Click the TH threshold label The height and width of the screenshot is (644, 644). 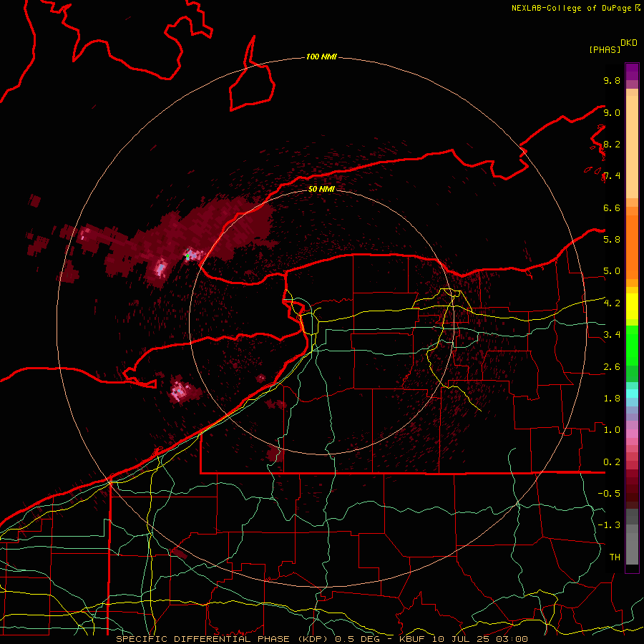coord(615,557)
